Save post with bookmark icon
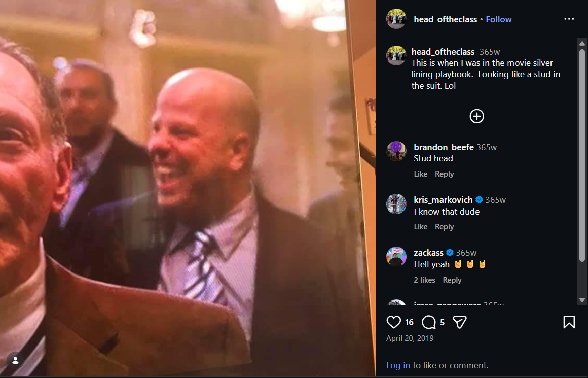 (x=569, y=322)
